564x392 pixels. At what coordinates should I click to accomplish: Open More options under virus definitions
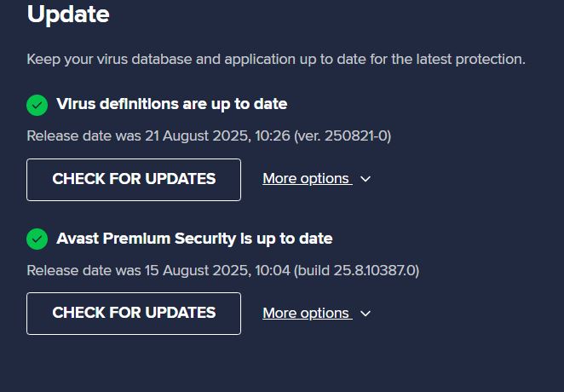[306, 179]
